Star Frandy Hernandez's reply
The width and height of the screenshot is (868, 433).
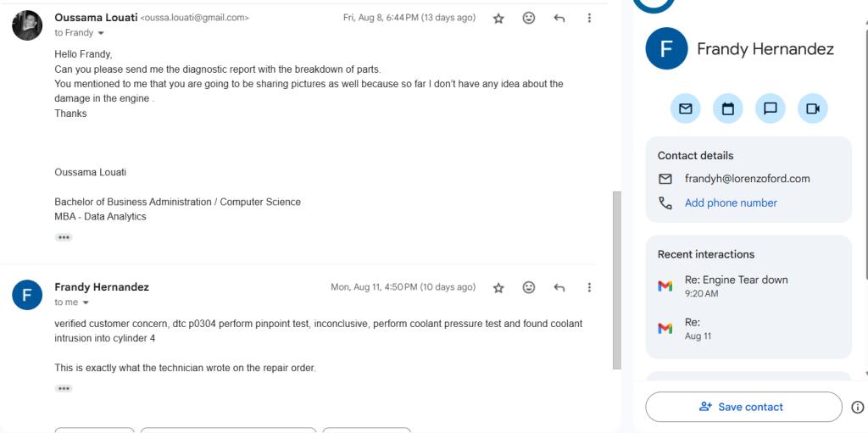point(498,287)
